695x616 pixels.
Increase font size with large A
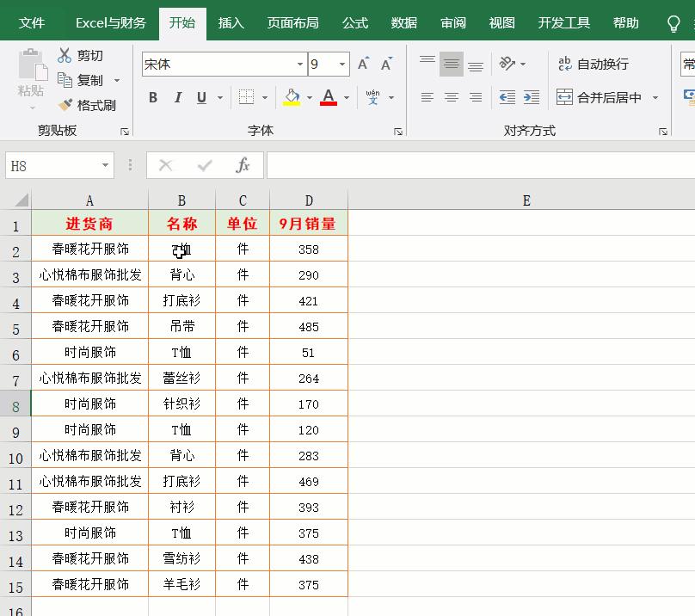(364, 64)
